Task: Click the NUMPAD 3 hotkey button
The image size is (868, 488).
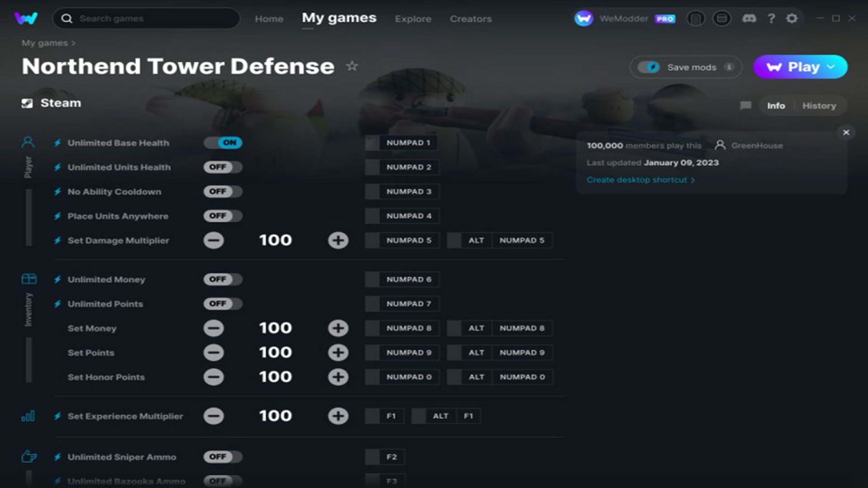Action: [408, 192]
